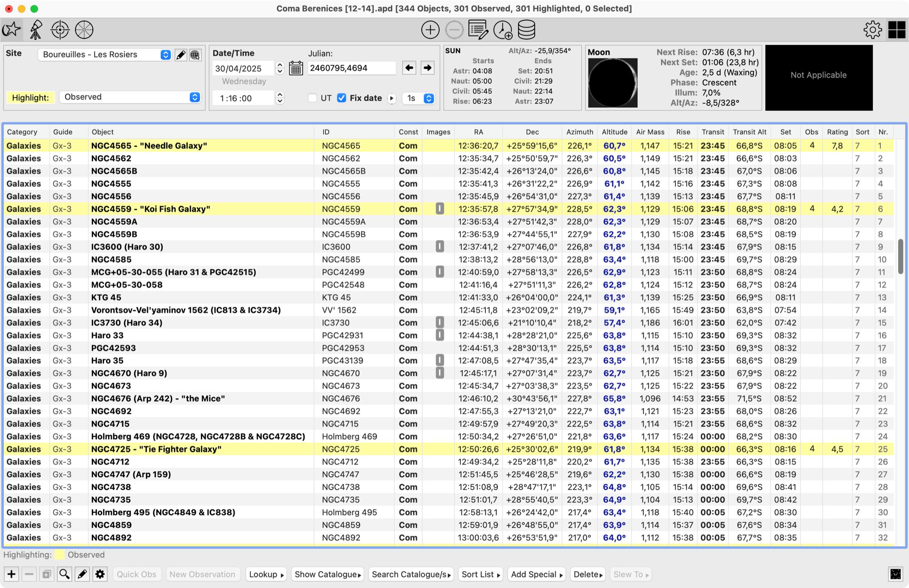Screen dimensions: 909x588
Task: Select the NGC4676 the Mice row
Action: point(449,399)
